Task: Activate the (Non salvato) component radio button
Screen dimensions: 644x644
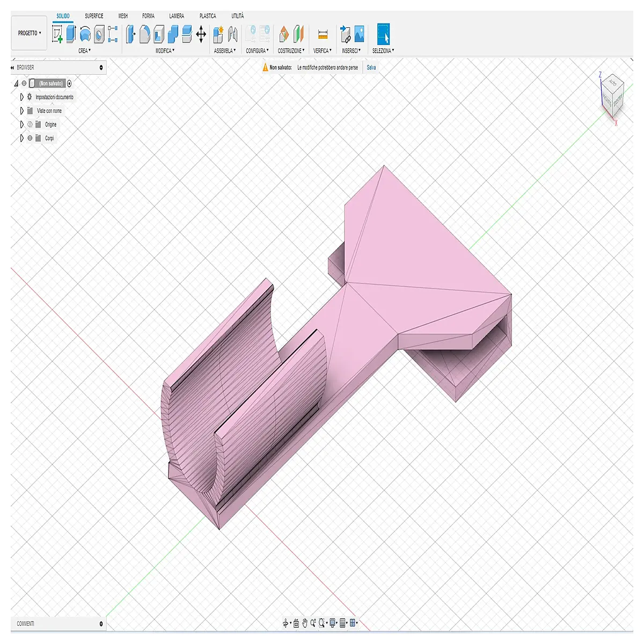Action: 69,83
